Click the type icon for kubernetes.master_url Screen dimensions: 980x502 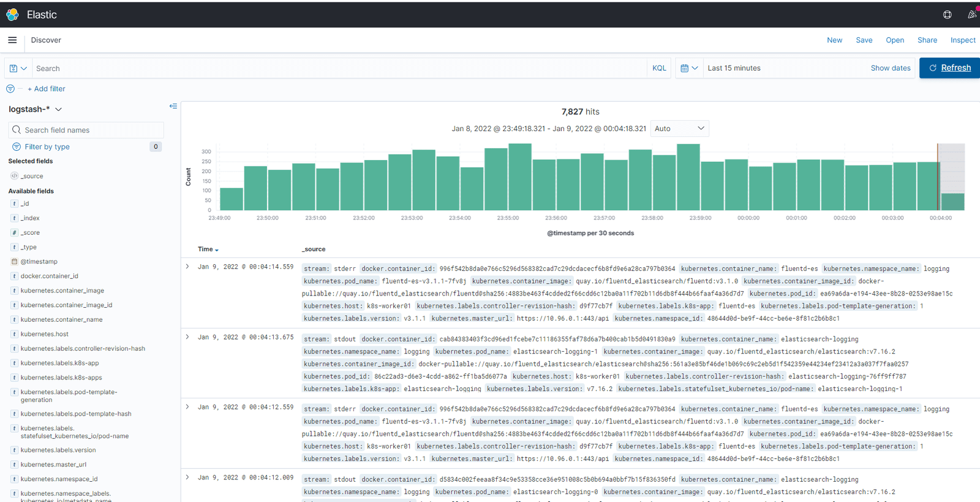tap(14, 465)
